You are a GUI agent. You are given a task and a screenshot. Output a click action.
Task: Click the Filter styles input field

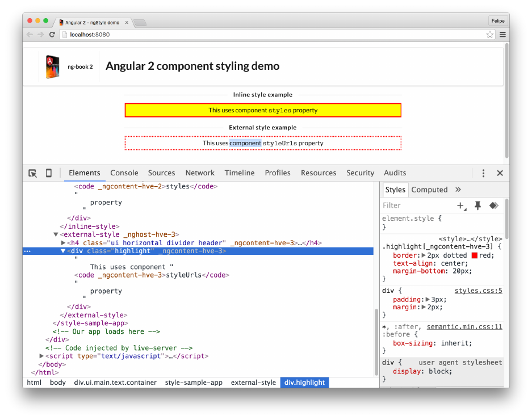tap(417, 205)
